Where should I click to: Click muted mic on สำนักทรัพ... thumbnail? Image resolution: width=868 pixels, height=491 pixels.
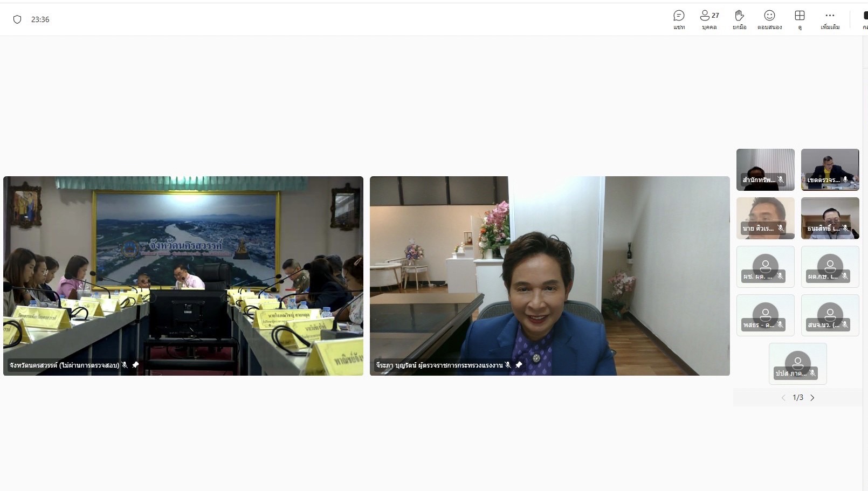[x=781, y=179]
